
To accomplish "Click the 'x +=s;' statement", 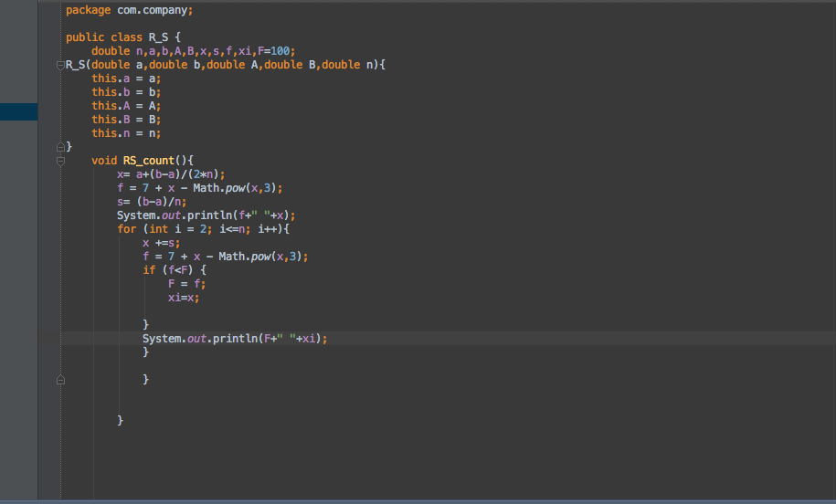I will point(161,243).
